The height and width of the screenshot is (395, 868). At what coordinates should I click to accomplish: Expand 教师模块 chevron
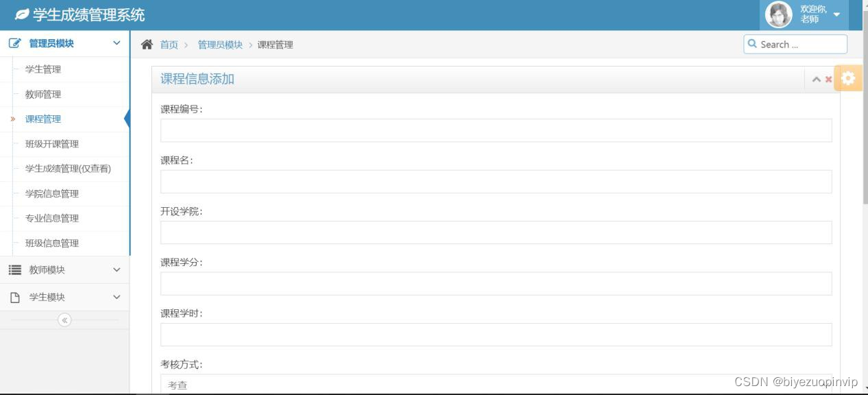pos(116,270)
